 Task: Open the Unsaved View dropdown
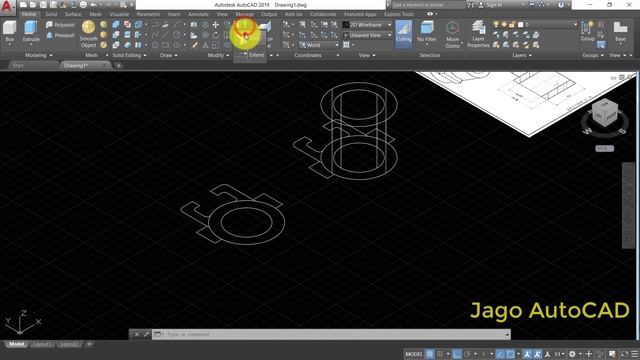[367, 36]
